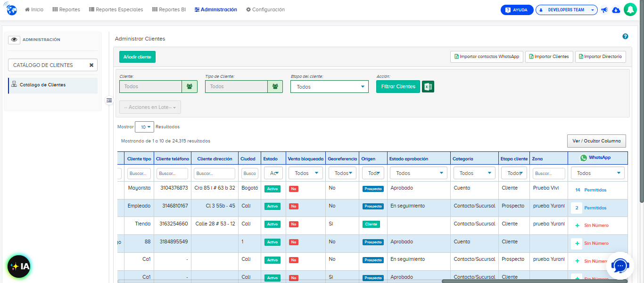Open WhatsApp column filter dropdown
The width and height of the screenshot is (644, 283).
point(598,173)
